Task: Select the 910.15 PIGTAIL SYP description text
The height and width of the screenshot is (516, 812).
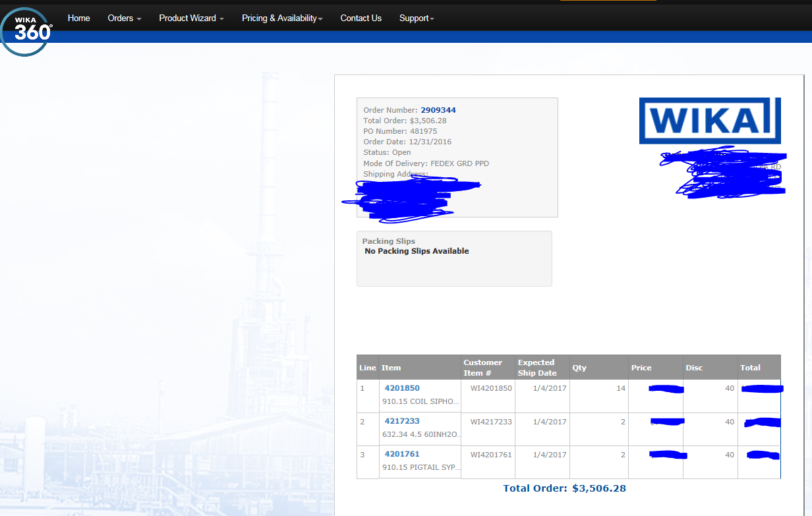Action: point(421,467)
